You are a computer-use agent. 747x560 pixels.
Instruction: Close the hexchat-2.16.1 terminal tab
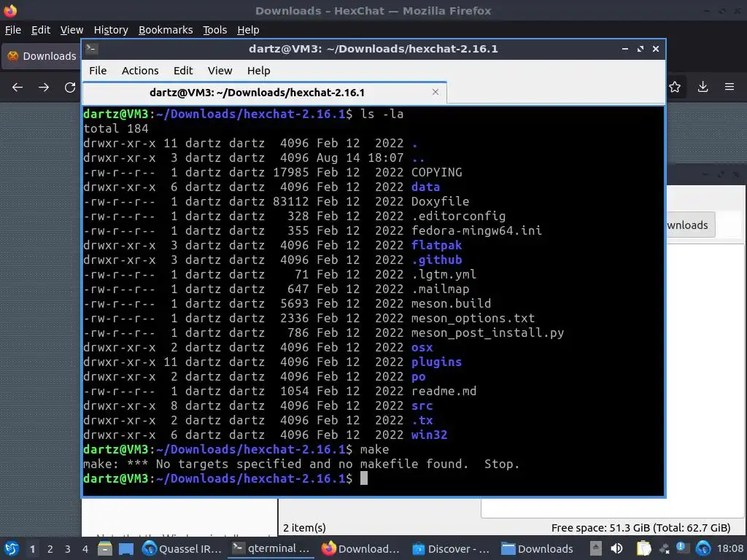point(436,92)
